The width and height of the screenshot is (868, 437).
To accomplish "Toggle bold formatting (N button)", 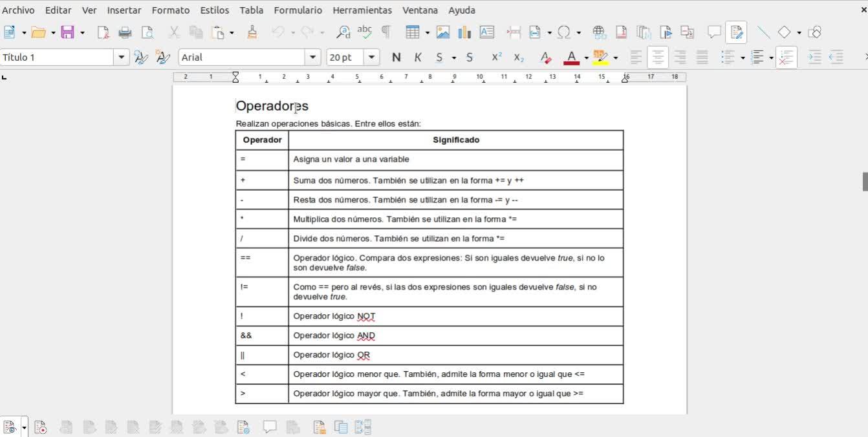I will click(396, 58).
